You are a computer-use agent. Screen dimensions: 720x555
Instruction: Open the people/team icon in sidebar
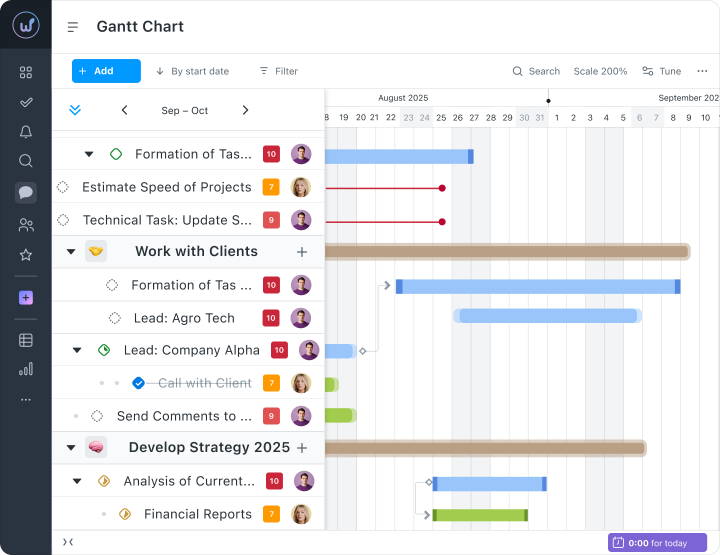pyautogui.click(x=26, y=225)
